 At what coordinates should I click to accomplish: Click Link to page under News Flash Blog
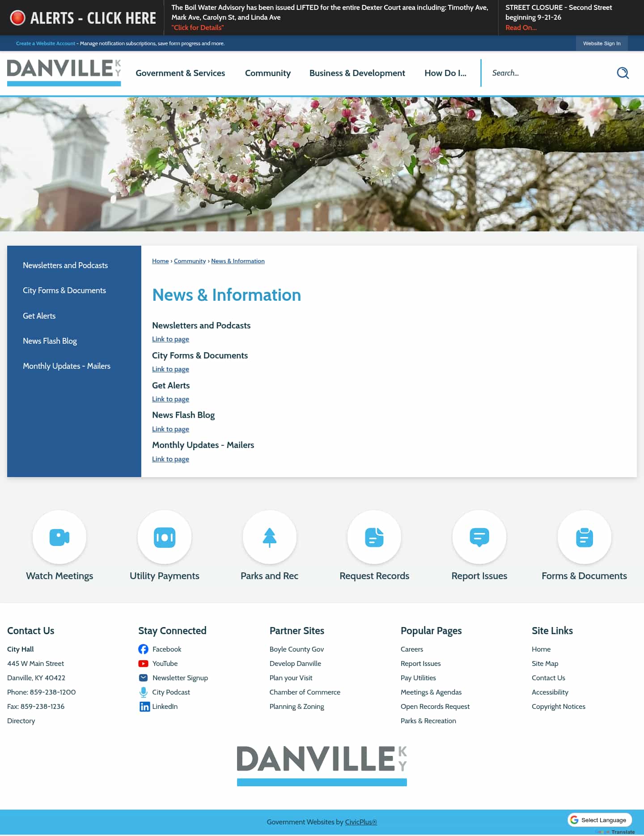[x=170, y=429]
